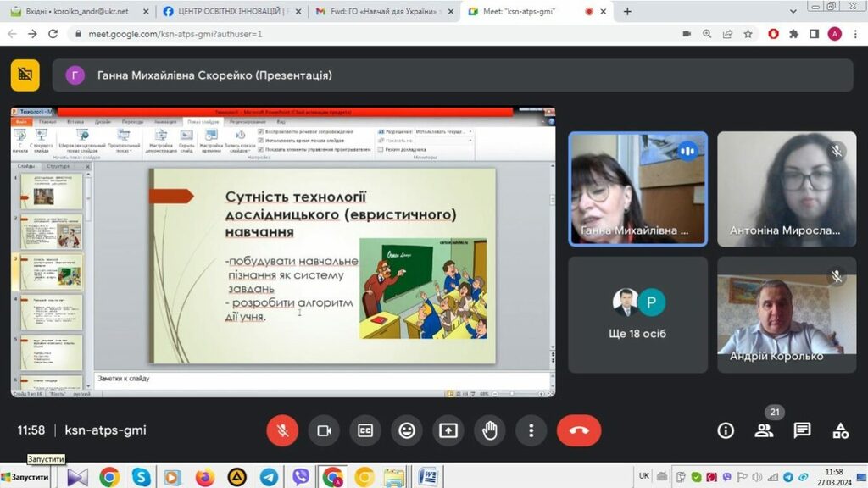Open meeting details info icon
The image size is (868, 488).
[726, 430]
